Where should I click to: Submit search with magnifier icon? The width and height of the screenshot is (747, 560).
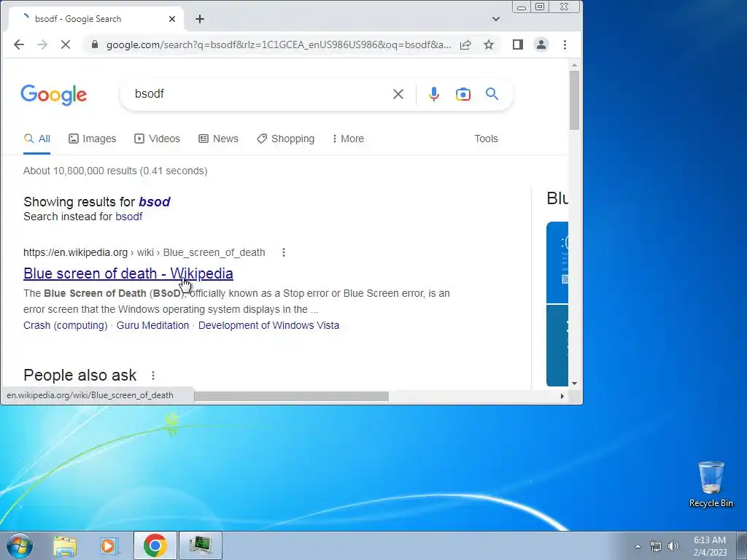(492, 94)
